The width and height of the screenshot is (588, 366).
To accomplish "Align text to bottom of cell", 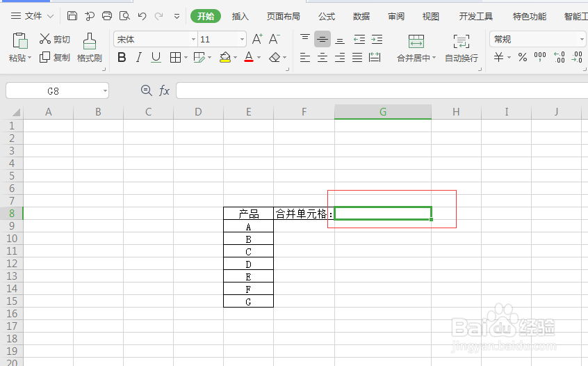I will coord(340,39).
